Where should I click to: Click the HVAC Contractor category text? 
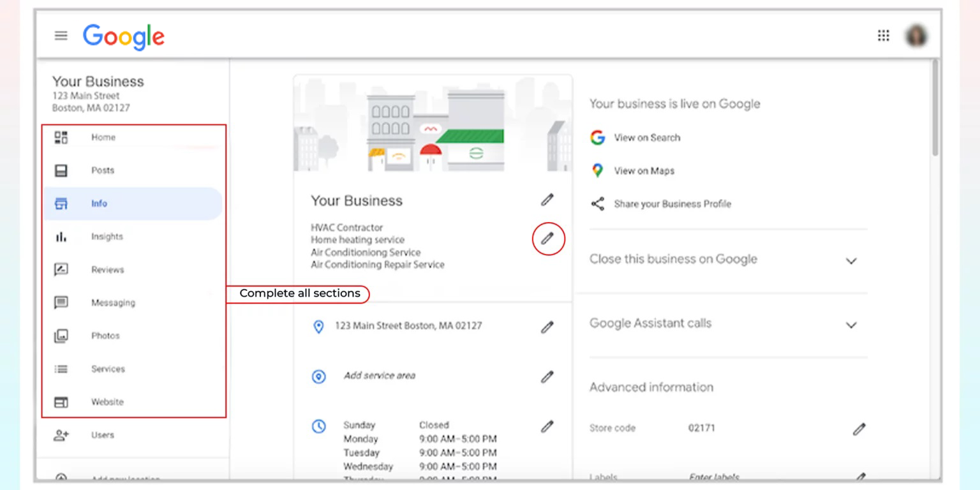pyautogui.click(x=346, y=227)
